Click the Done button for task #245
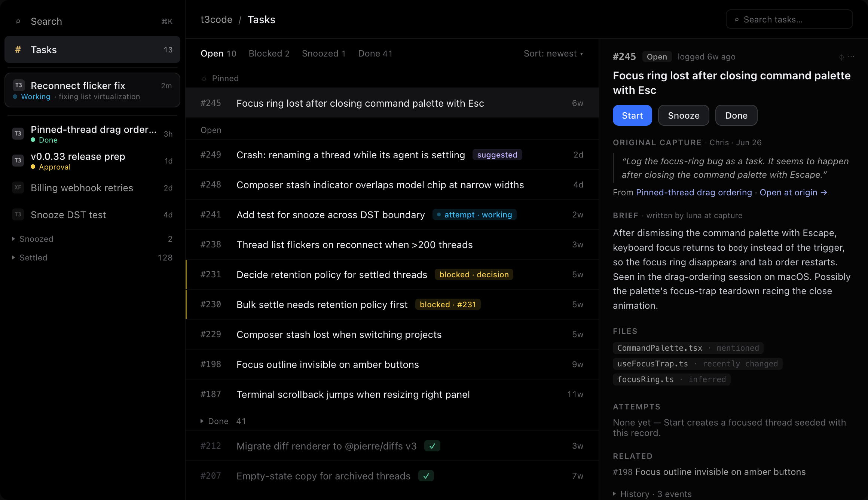Viewport: 868px width, 500px height. coord(736,115)
